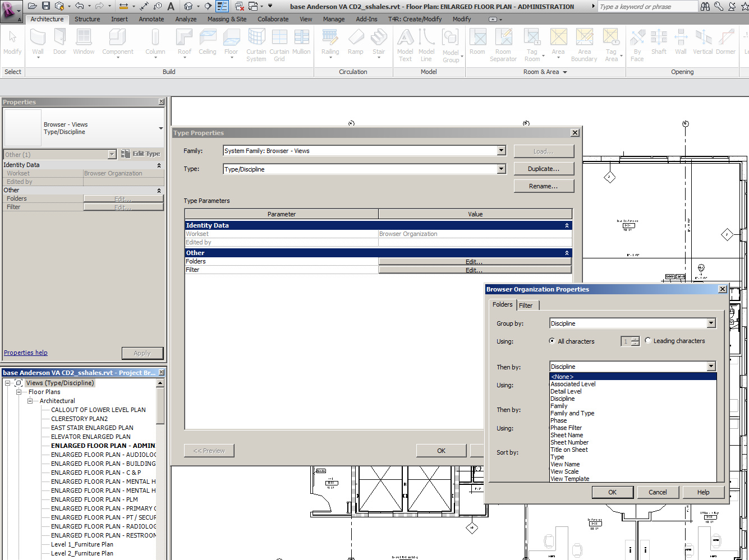Click the Duplicate button
The image size is (749, 560).
click(544, 168)
